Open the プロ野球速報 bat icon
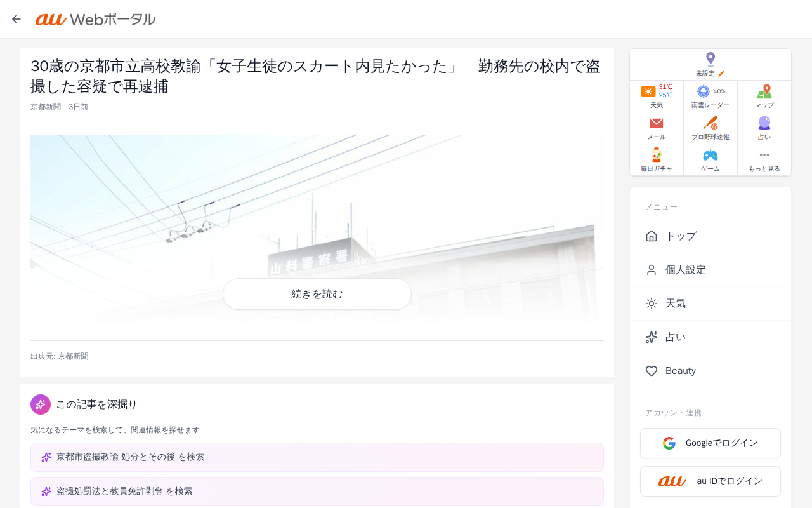The height and width of the screenshot is (508, 812). click(x=710, y=123)
